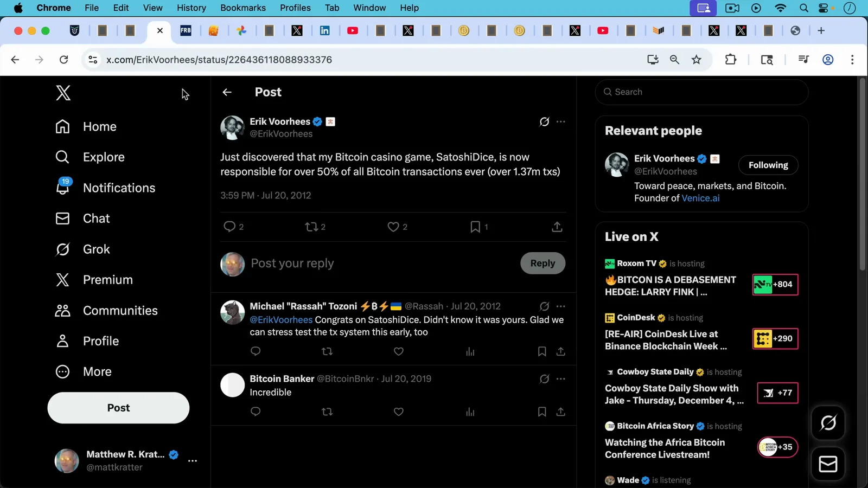Like Bitcoin Banker's Incredible reply

399,412
